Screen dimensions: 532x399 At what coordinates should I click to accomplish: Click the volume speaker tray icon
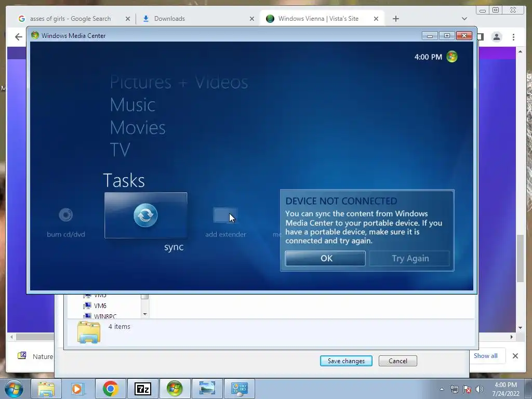click(x=480, y=389)
